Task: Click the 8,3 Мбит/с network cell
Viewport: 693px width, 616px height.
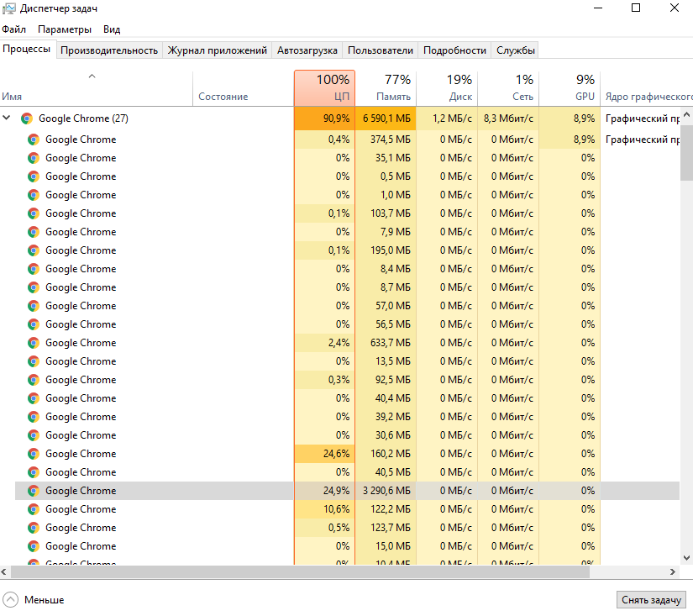Action: [508, 118]
